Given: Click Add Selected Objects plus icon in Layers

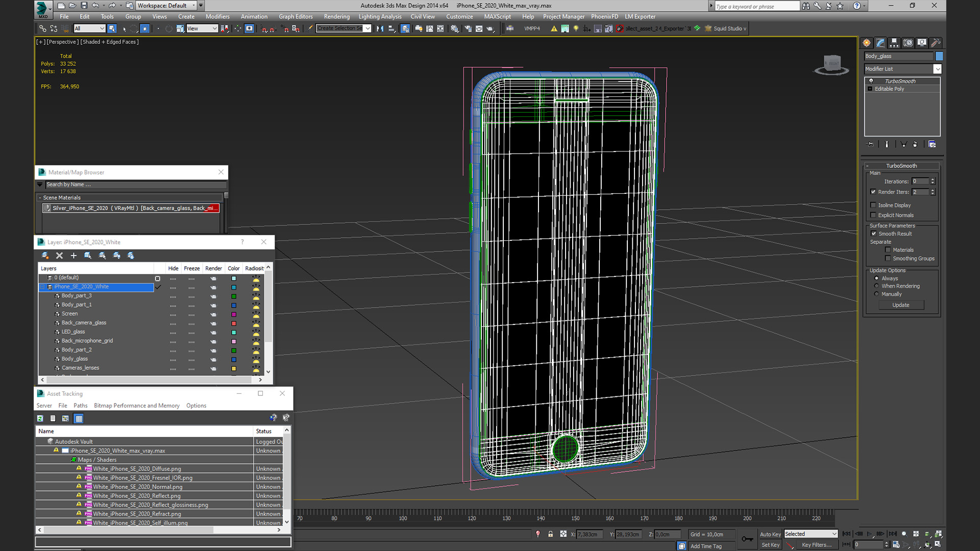Looking at the screenshot, I should (73, 256).
